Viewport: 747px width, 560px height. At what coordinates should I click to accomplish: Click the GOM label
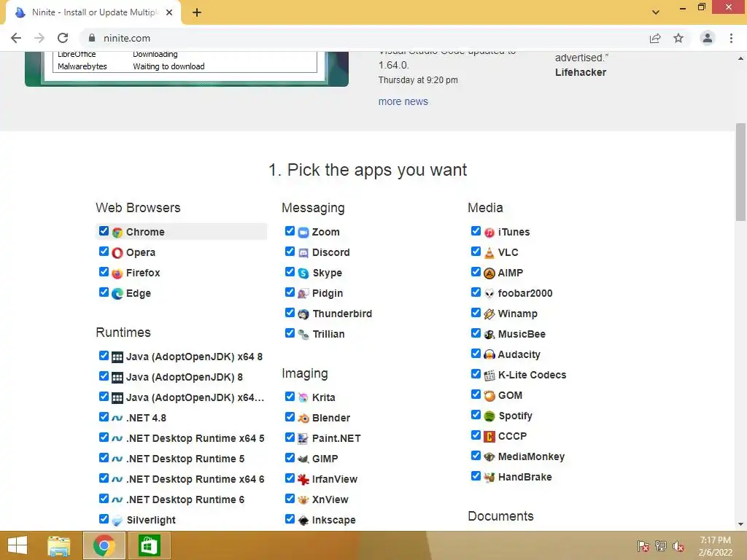click(510, 396)
